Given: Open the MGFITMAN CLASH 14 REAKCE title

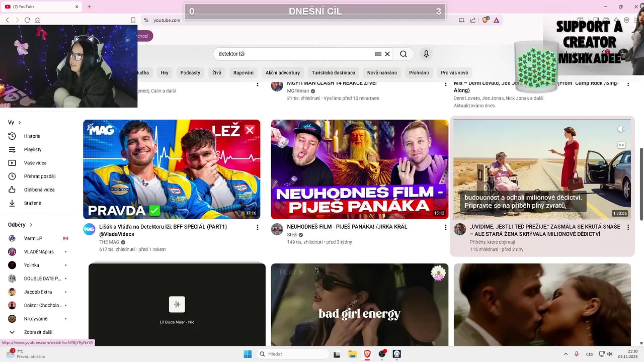Looking at the screenshot, I should click(332, 83).
